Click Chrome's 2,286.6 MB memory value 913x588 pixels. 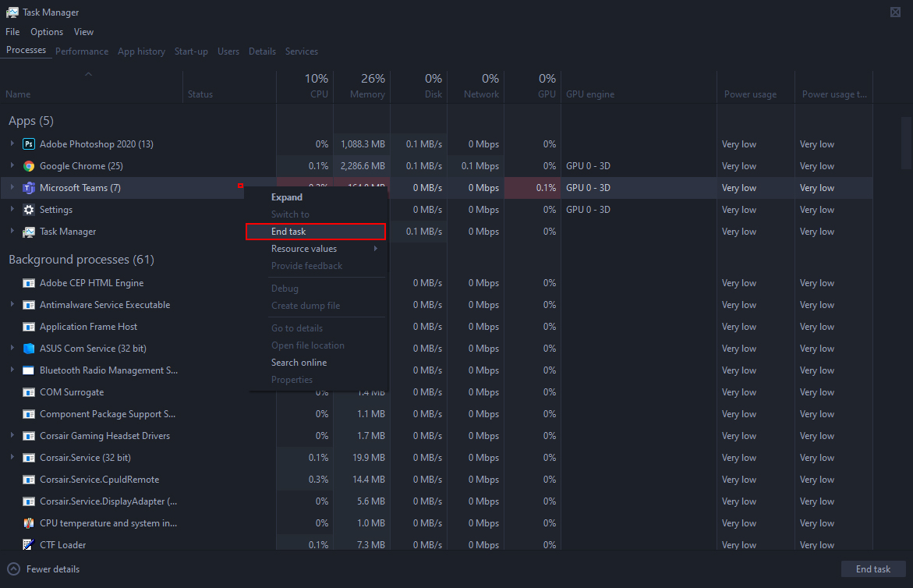[363, 166]
